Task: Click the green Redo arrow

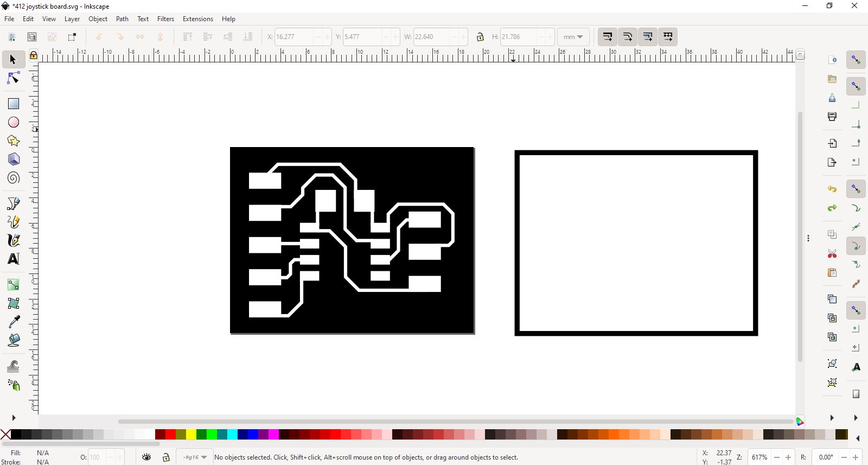Action: coord(832,208)
